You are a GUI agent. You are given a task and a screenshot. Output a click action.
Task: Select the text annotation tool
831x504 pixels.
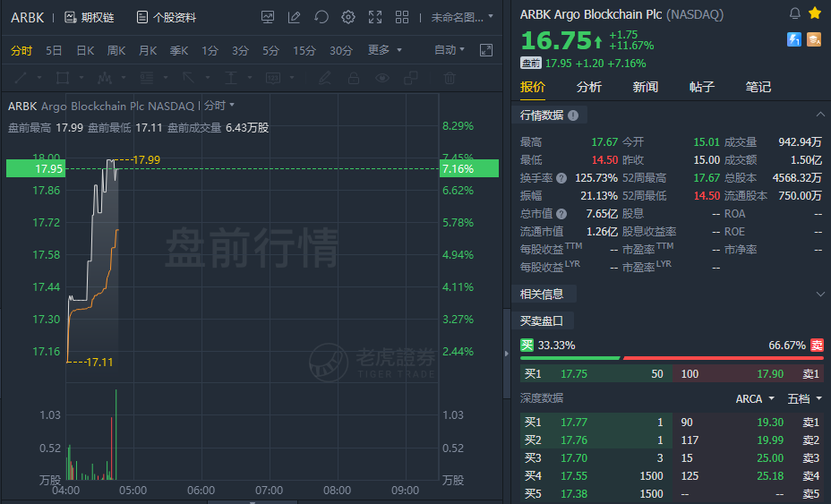(x=230, y=79)
